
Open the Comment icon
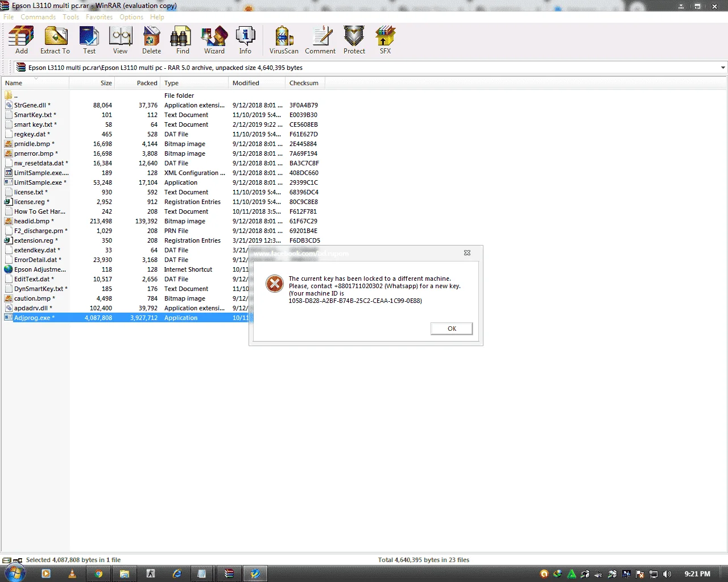click(x=320, y=40)
